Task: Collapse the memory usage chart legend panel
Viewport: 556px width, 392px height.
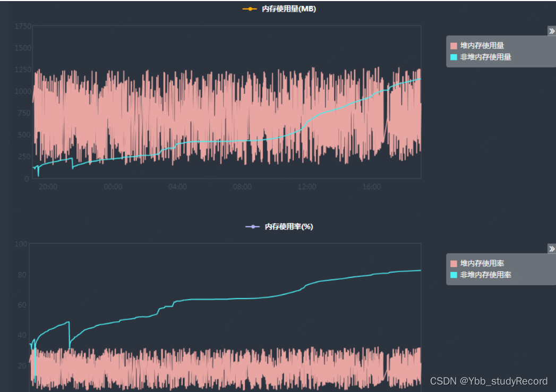Action: coord(551,31)
